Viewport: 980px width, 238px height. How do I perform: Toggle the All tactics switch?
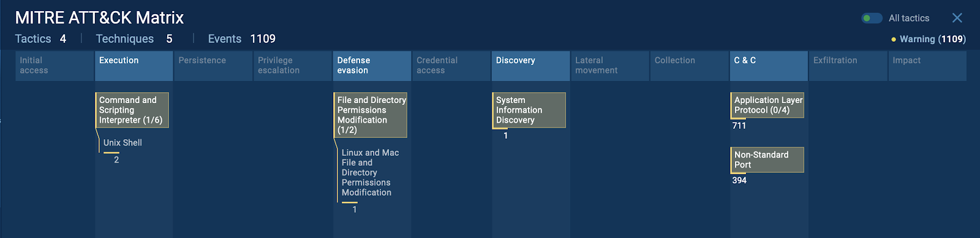(872, 18)
